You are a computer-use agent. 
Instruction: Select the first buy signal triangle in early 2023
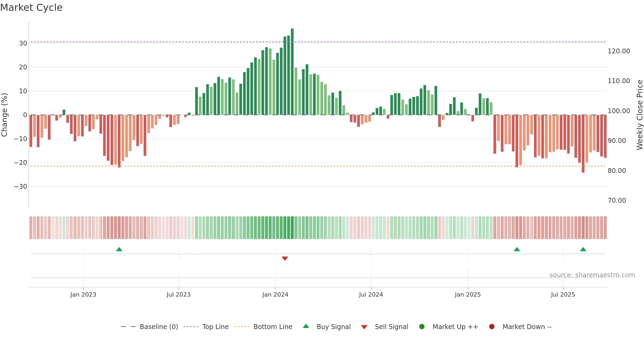(119, 249)
